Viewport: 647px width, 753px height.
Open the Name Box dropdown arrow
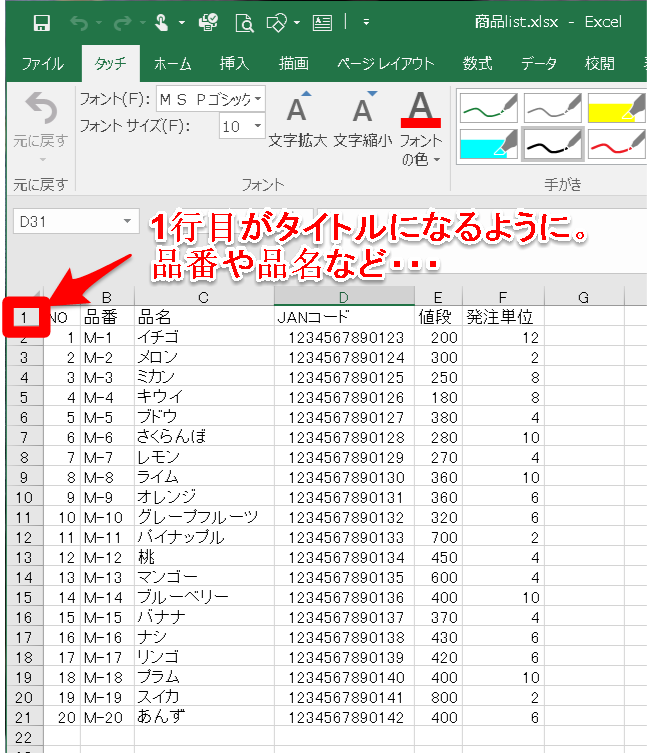[127, 221]
